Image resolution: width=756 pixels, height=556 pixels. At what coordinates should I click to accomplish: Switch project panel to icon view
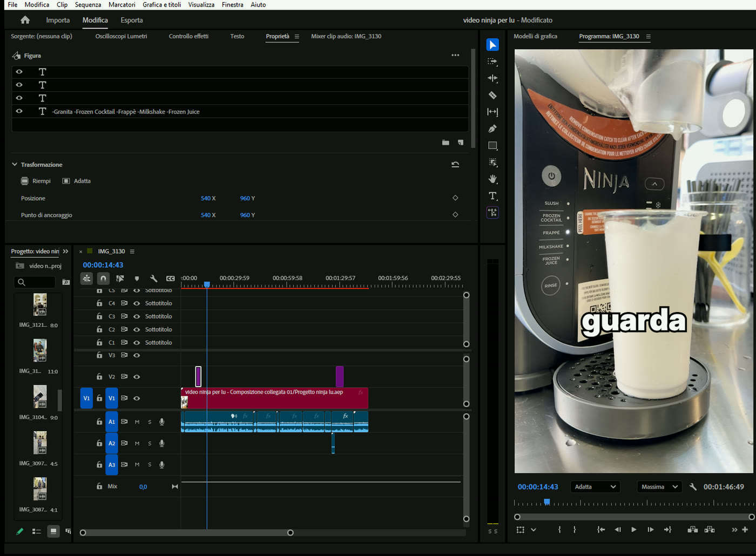[53, 531]
